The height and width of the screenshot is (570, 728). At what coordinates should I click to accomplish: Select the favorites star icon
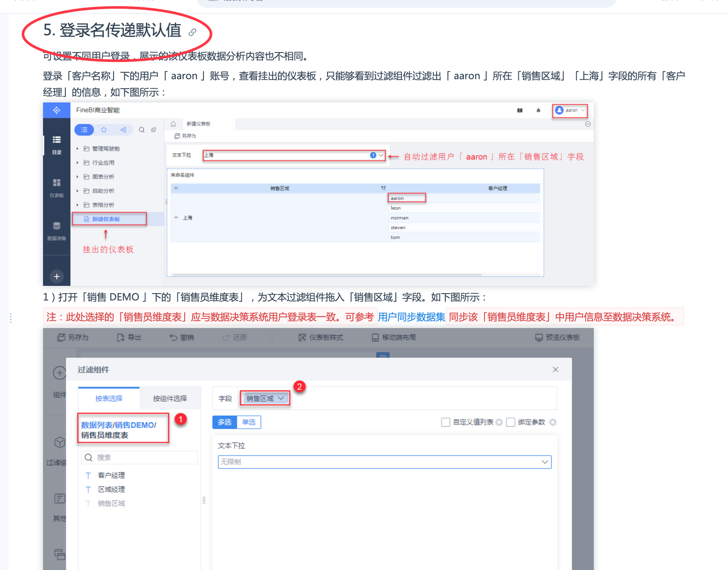pyautogui.click(x=104, y=130)
